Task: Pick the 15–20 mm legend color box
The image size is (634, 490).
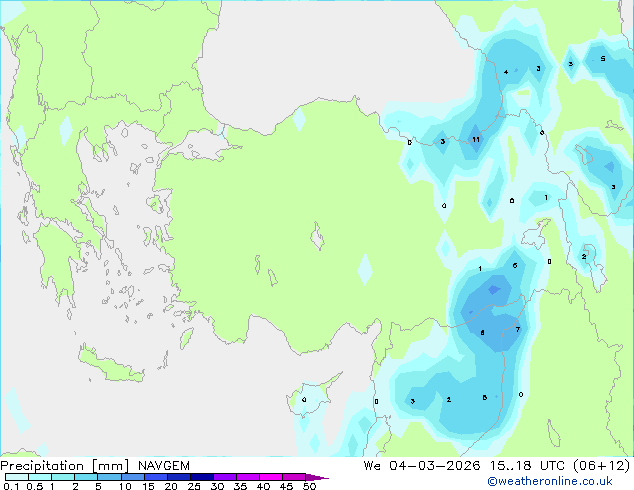Action: click(156, 477)
